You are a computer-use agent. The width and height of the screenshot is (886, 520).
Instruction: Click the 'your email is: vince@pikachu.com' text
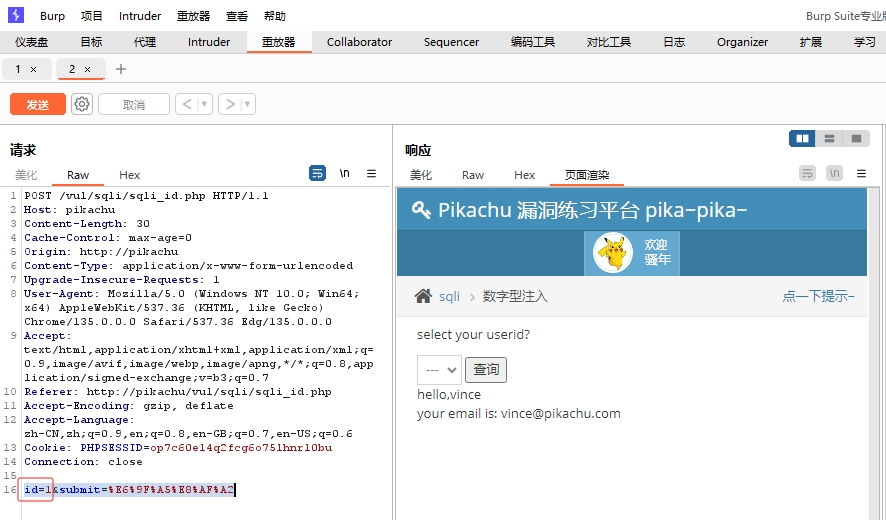(519, 414)
